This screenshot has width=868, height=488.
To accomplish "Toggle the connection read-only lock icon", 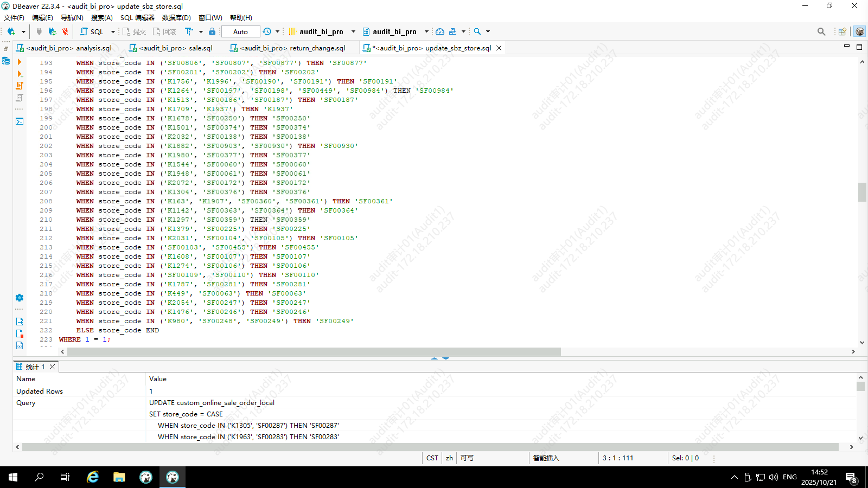I will pos(212,31).
